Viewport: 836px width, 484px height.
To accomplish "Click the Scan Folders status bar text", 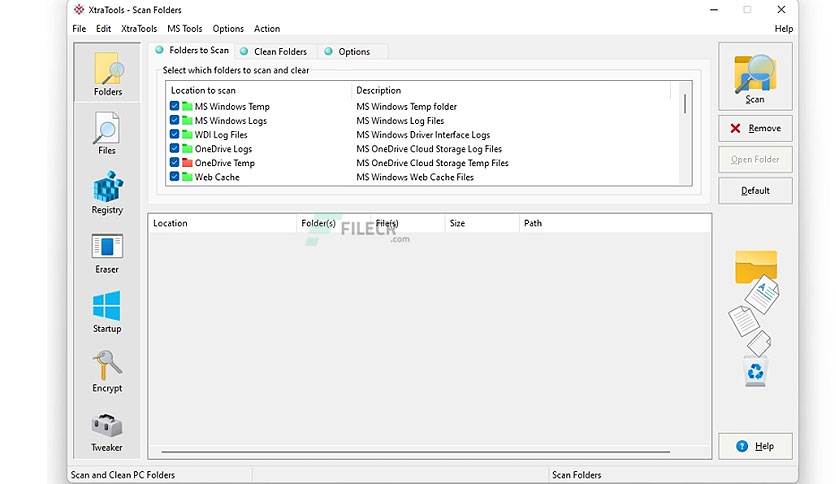I will [x=576, y=475].
